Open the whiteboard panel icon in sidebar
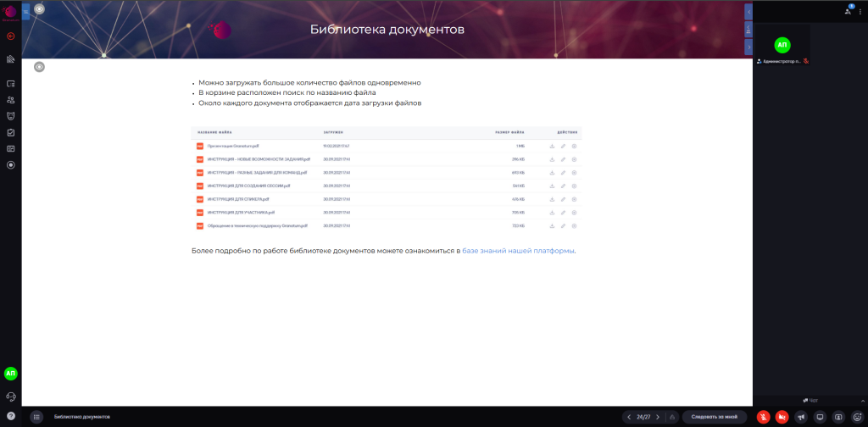 pyautogui.click(x=10, y=149)
